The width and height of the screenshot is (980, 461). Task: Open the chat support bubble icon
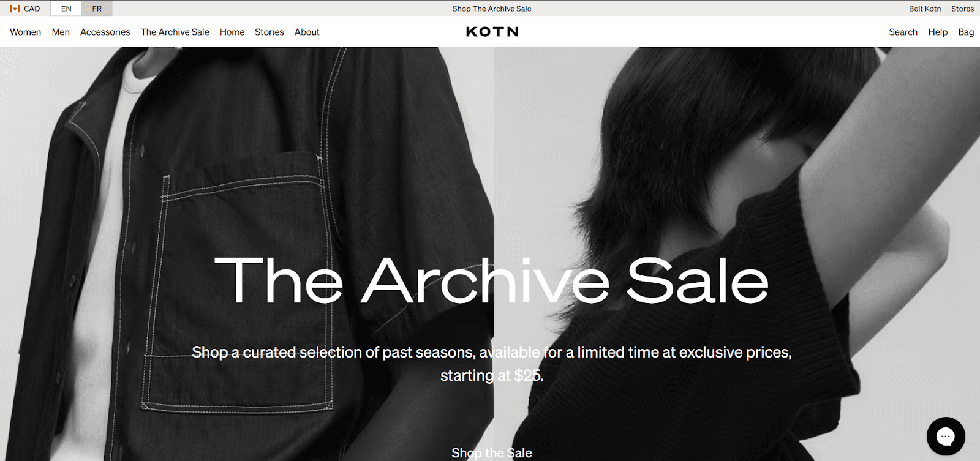946,436
